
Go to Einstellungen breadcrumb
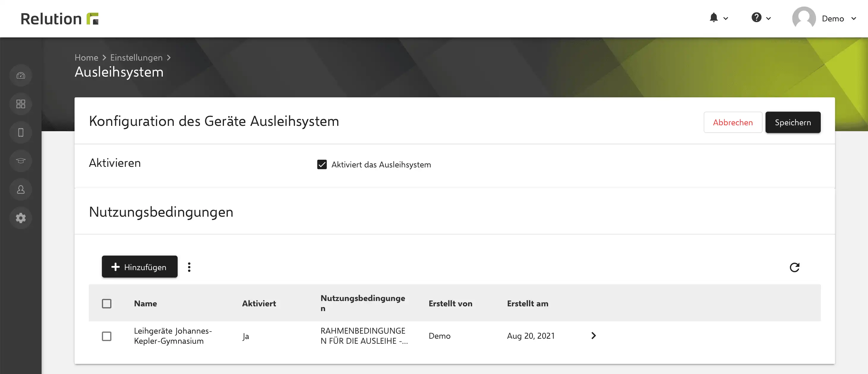[x=136, y=58]
